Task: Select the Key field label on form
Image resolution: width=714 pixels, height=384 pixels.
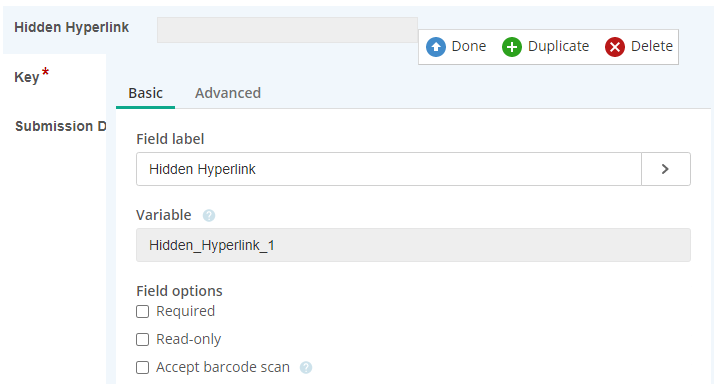Action: tap(27, 77)
